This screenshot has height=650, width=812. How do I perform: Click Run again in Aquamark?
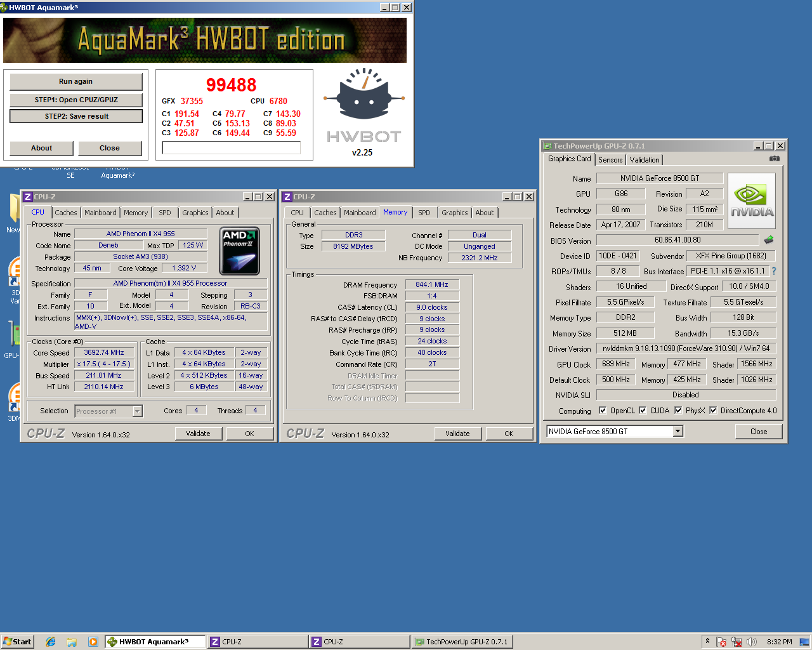75,81
